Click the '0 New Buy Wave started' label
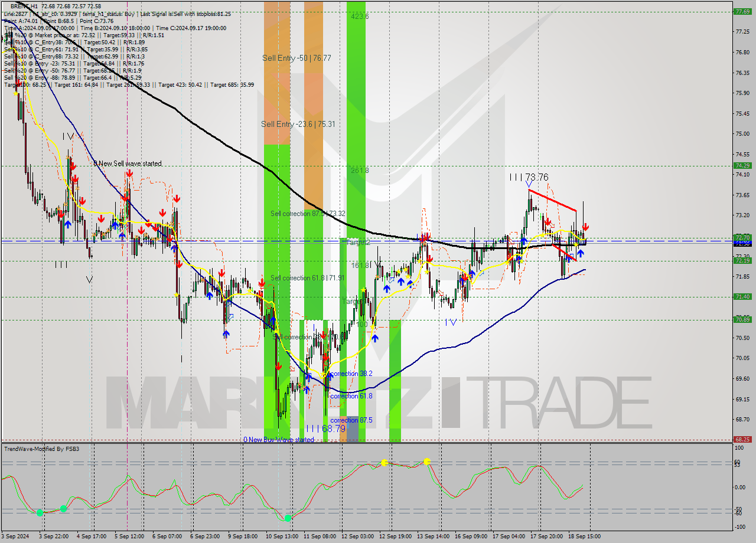 coord(279,440)
